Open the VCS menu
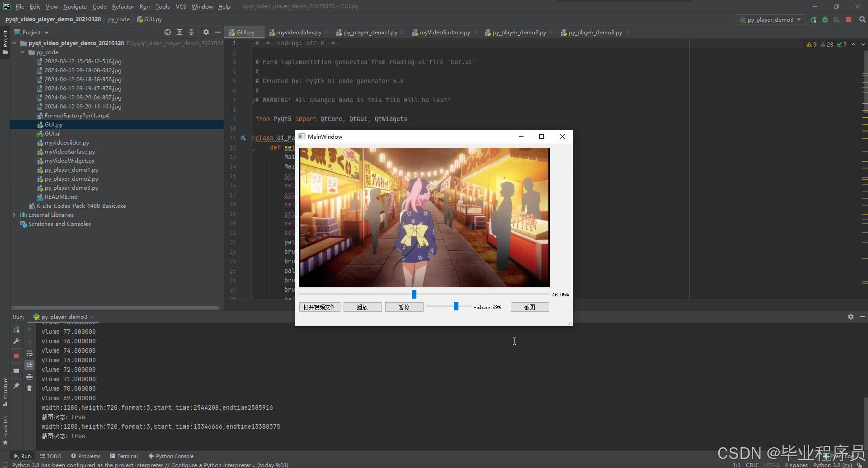The height and width of the screenshot is (468, 868). point(181,6)
